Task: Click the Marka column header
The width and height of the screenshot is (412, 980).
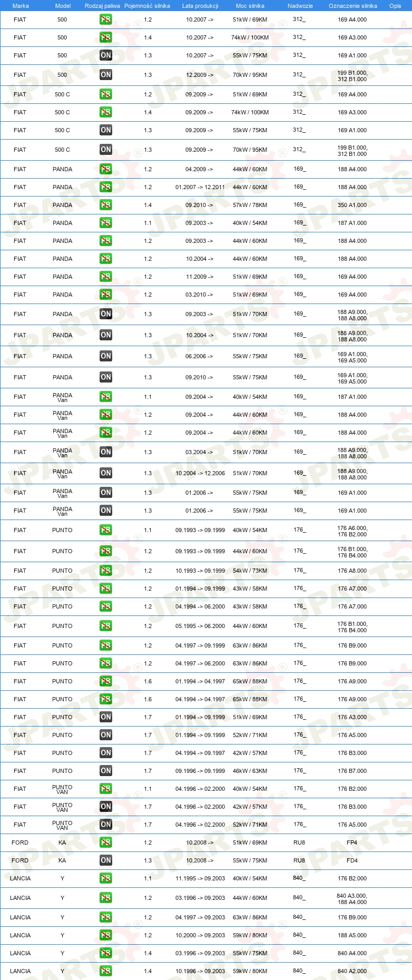Action: [x=21, y=6]
